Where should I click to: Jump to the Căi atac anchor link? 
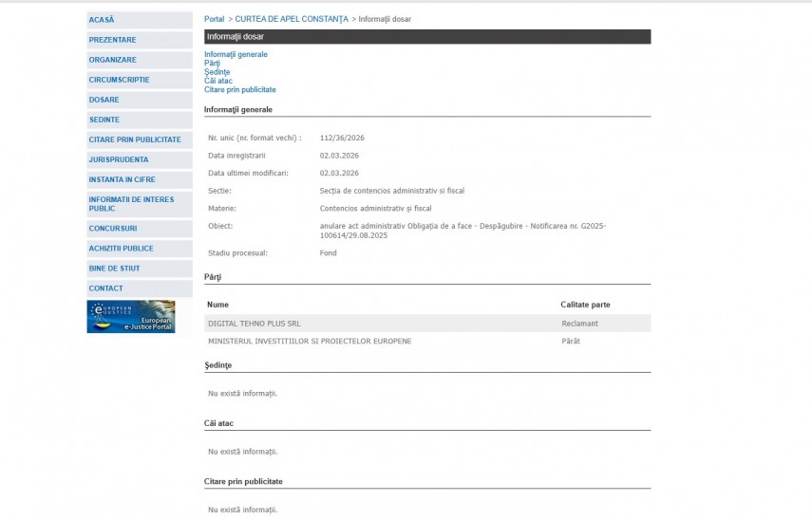[x=218, y=81]
